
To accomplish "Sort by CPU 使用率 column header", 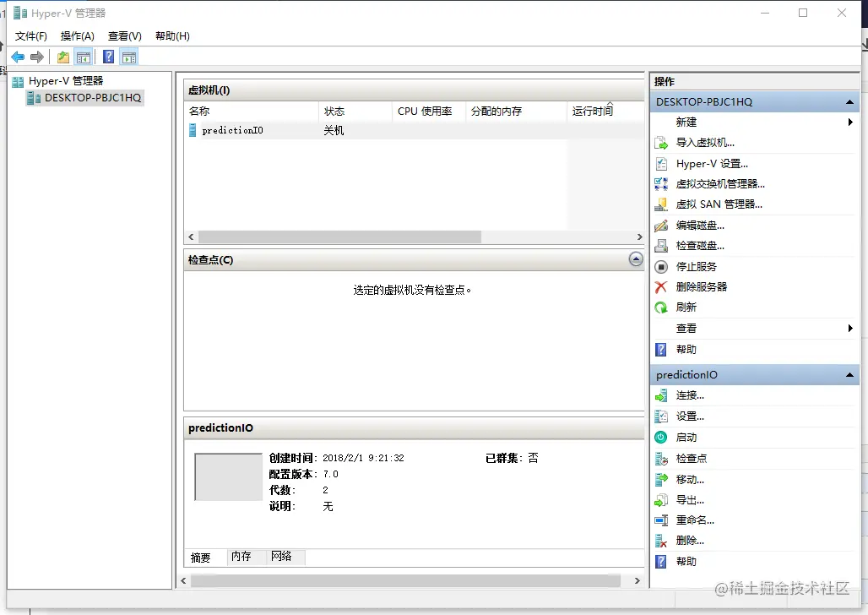I will click(x=429, y=112).
